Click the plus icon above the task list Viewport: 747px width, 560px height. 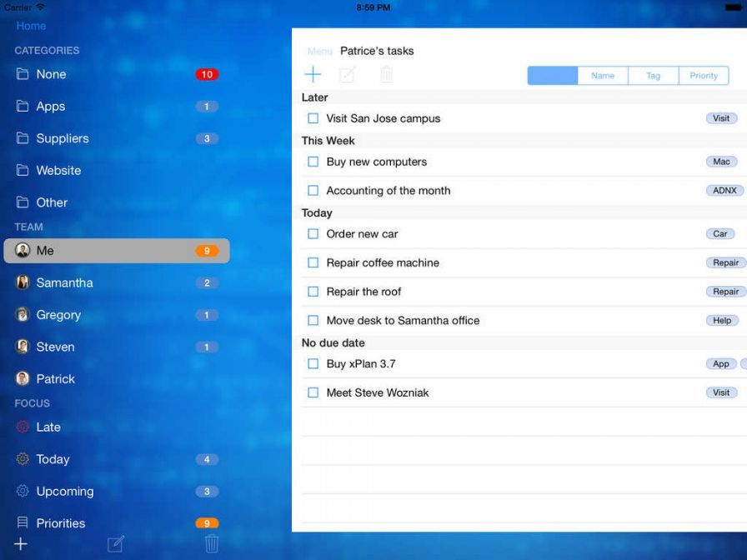pos(313,75)
